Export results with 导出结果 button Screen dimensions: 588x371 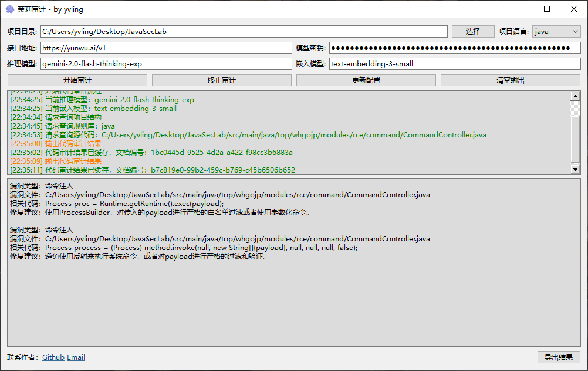(x=558, y=357)
